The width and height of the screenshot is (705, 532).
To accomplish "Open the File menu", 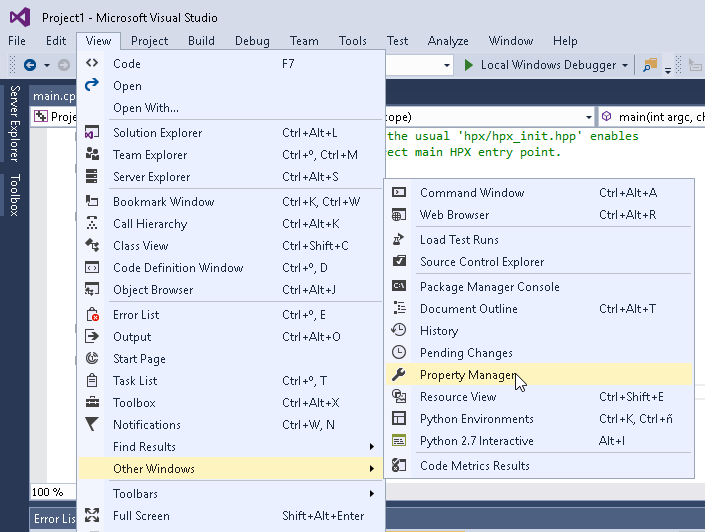I will click(17, 41).
